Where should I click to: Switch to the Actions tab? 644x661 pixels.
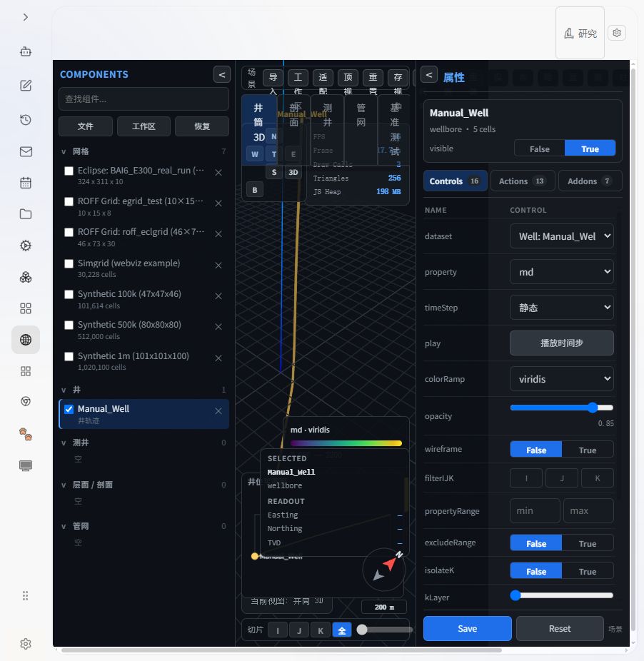tap(523, 181)
